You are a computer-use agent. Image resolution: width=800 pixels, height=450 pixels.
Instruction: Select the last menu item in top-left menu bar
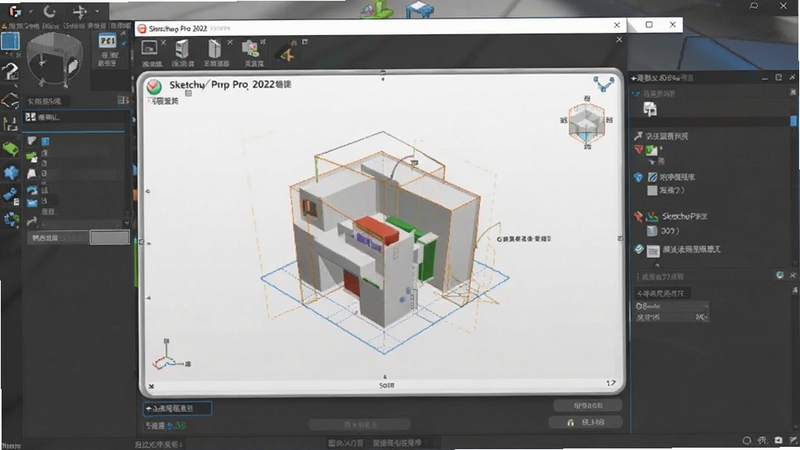(120, 26)
